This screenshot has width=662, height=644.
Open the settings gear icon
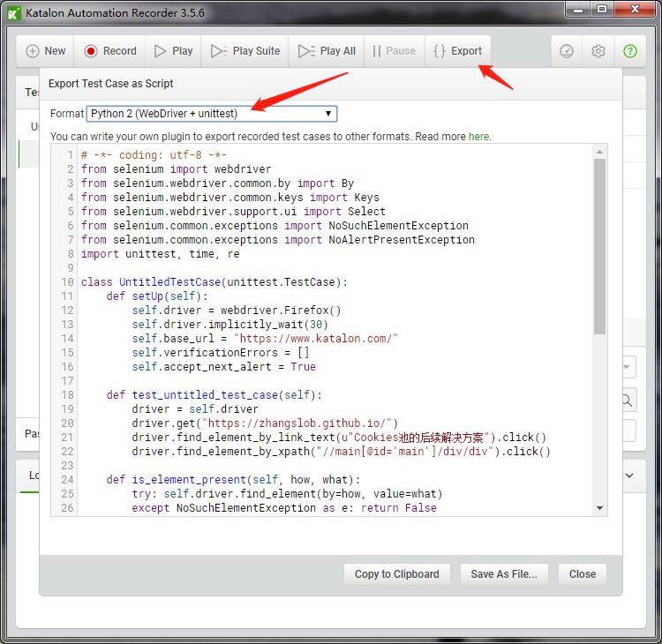(x=598, y=51)
